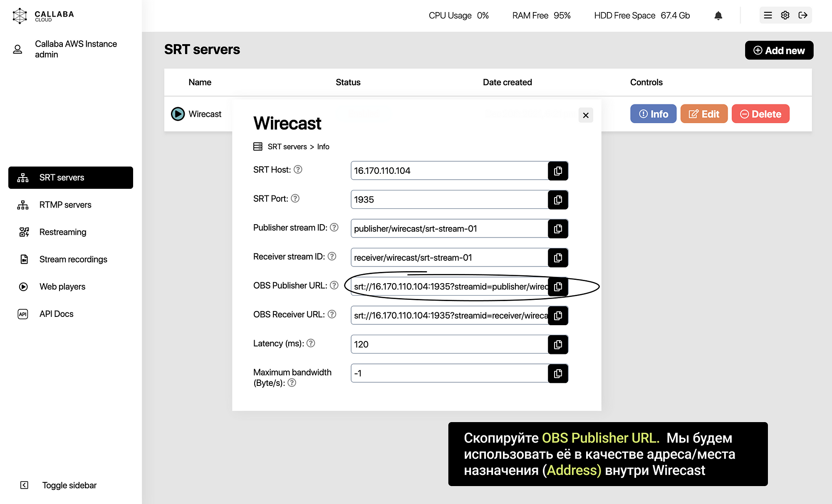
Task: Click the SRT Port input field
Action: point(449,200)
